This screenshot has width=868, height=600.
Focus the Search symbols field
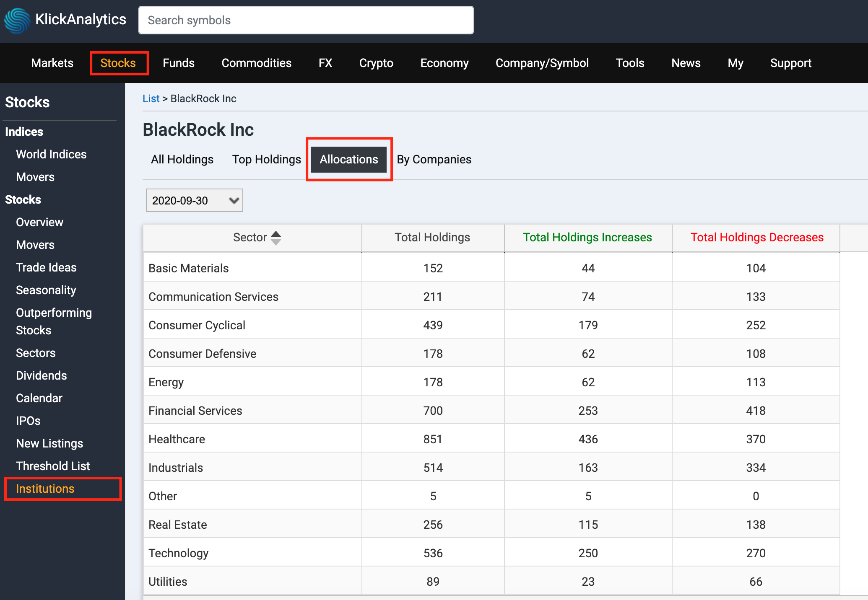[x=306, y=20]
